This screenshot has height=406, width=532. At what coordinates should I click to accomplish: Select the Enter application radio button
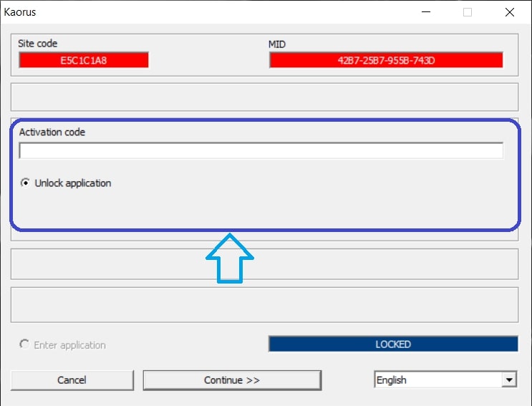click(25, 345)
